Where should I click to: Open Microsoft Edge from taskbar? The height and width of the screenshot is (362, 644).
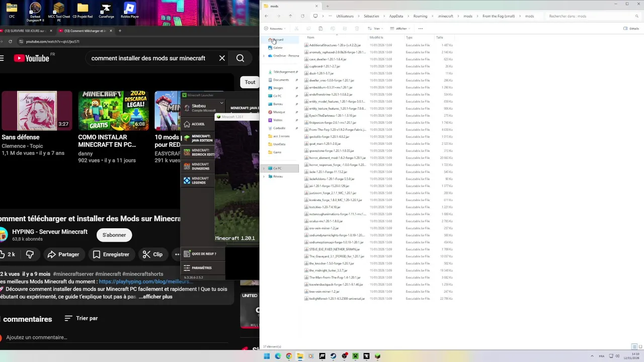point(278,356)
